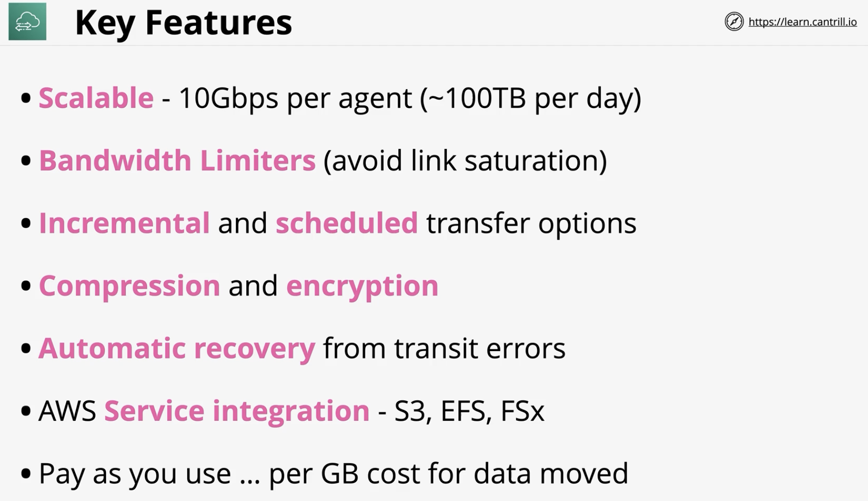Screen dimensions: 868x501
Task: Click the pink word encryption
Action: (362, 286)
